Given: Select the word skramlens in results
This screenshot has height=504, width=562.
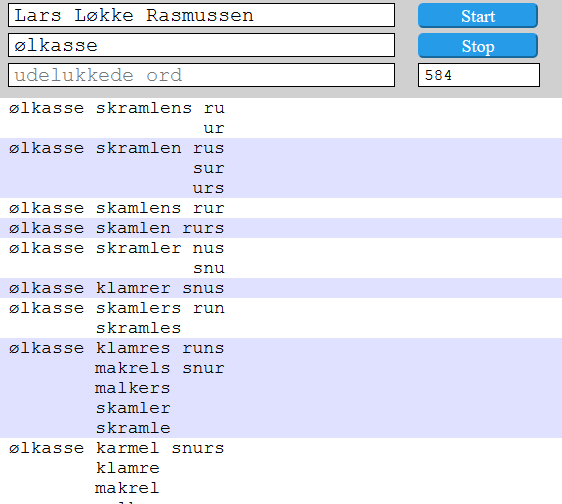Looking at the screenshot, I should pos(144,108).
